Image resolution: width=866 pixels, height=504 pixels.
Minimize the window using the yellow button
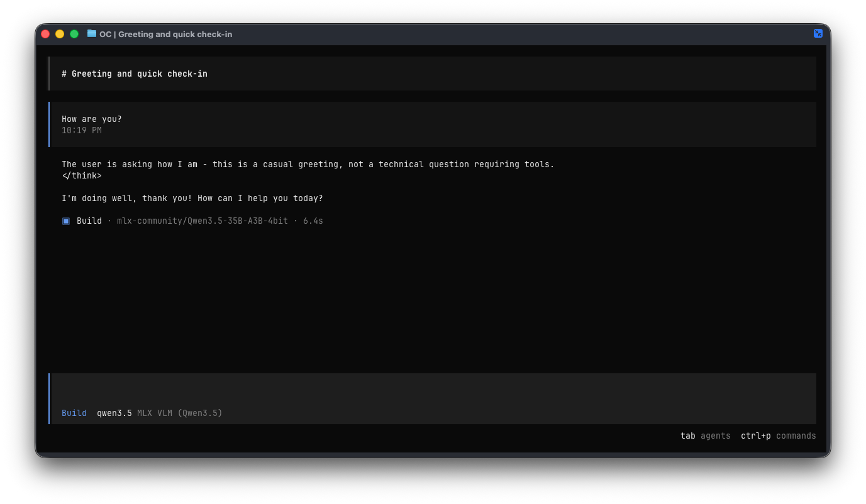click(60, 34)
